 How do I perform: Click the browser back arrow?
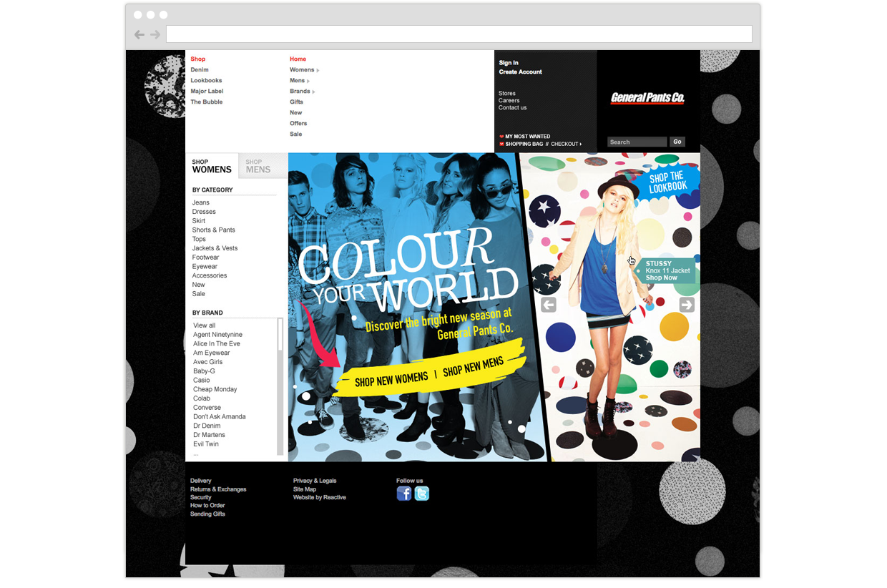(139, 34)
